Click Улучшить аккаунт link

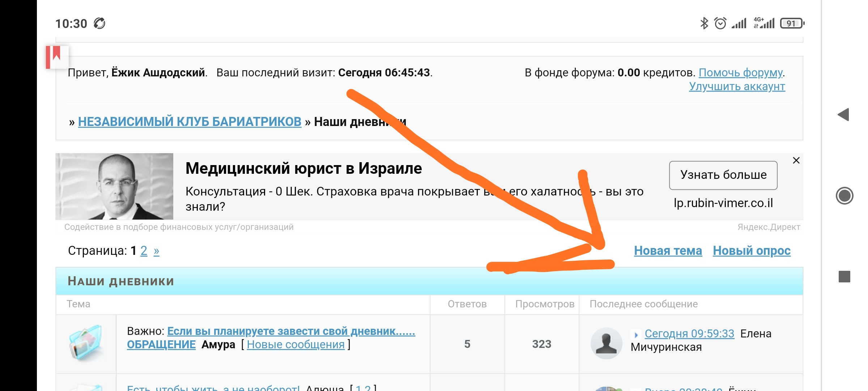click(737, 87)
